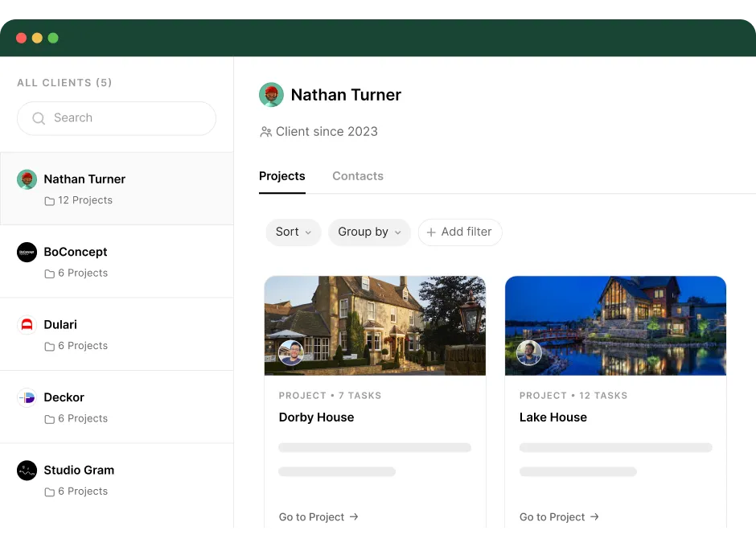756x547 pixels.
Task: Open the Lake House cover image
Action: pyautogui.click(x=616, y=326)
